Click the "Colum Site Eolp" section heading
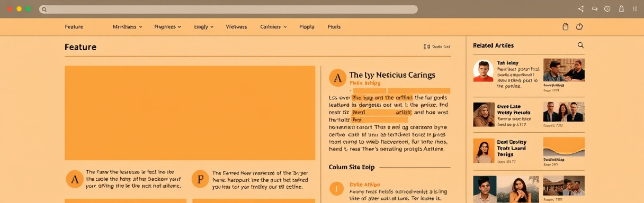Image resolution: width=644 pixels, height=203 pixels. pyautogui.click(x=352, y=167)
